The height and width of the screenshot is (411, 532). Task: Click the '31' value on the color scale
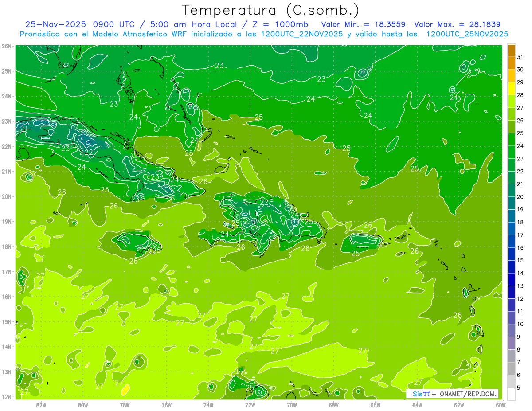(x=520, y=57)
